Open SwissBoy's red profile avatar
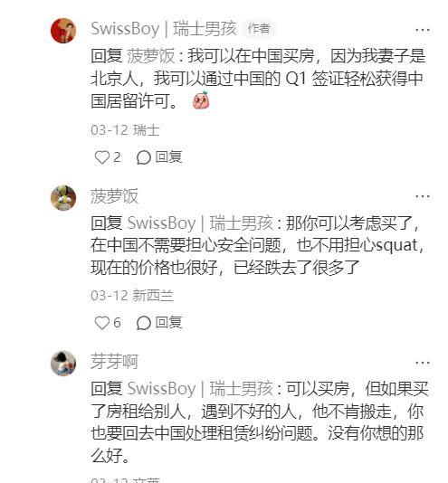This screenshot has height=483, width=448. click(x=63, y=31)
